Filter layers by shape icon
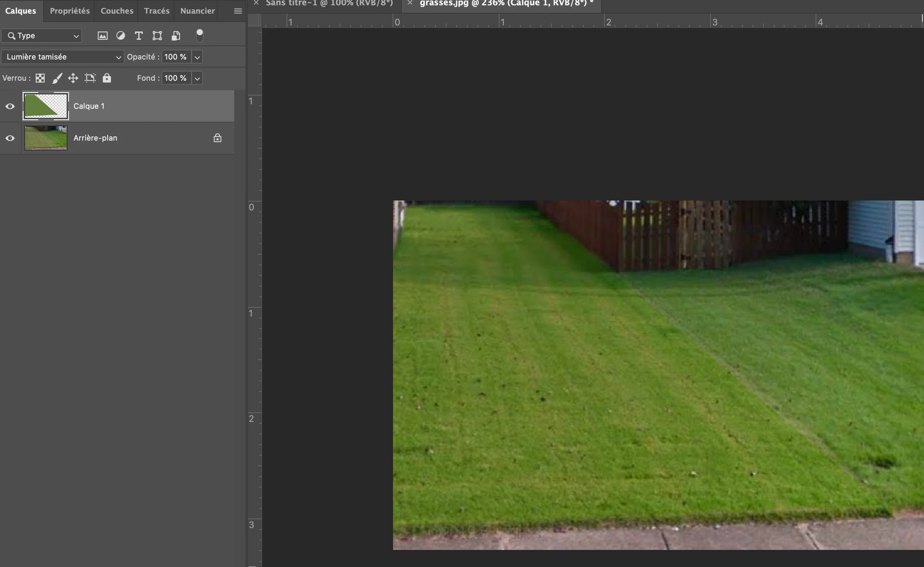Screen dimensions: 924x567 pyautogui.click(x=157, y=36)
